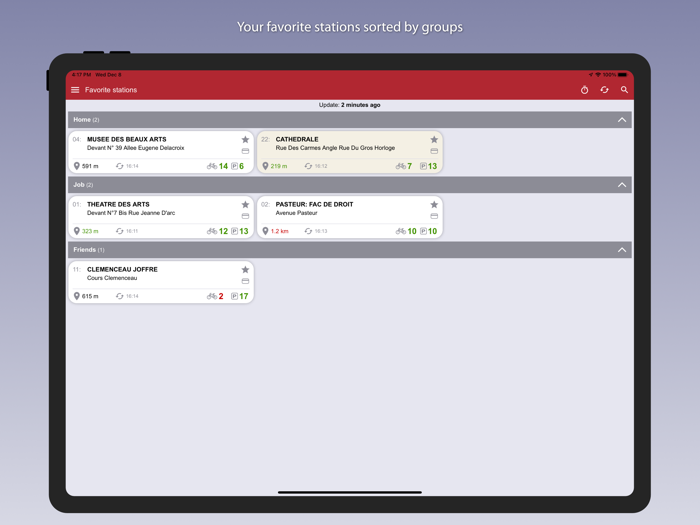This screenshot has width=700, height=525.
Task: Unfavorite Musee Des Beaux Arts star
Action: point(245,140)
